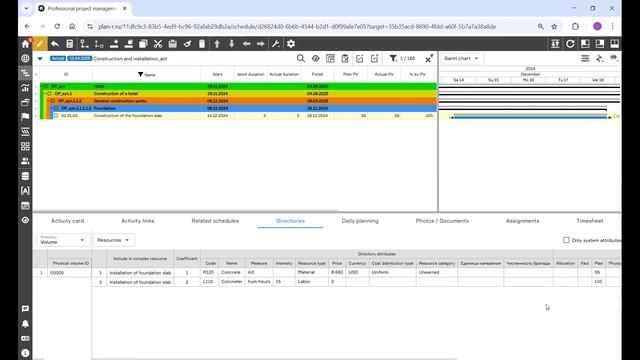This screenshot has height=360, width=640.
Task: Check the Hotel row checkbox
Action: click(46, 87)
